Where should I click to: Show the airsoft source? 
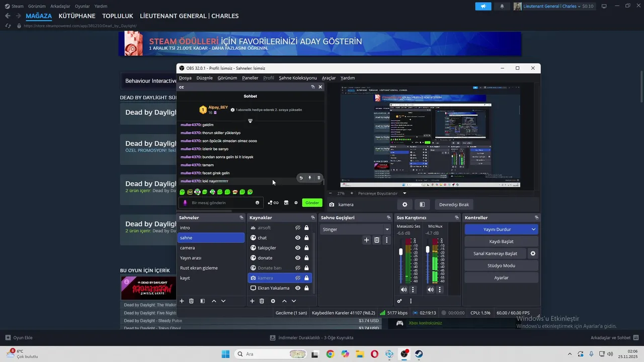click(298, 228)
